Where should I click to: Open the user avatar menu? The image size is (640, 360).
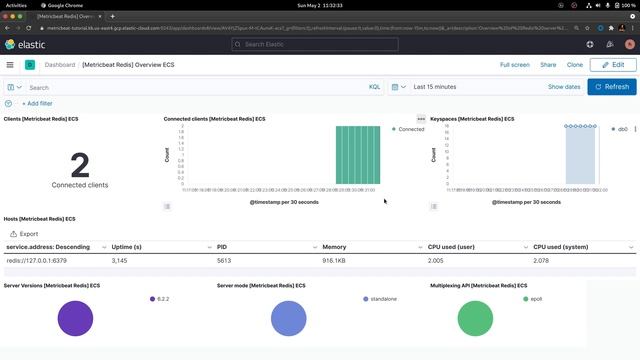[x=630, y=44]
